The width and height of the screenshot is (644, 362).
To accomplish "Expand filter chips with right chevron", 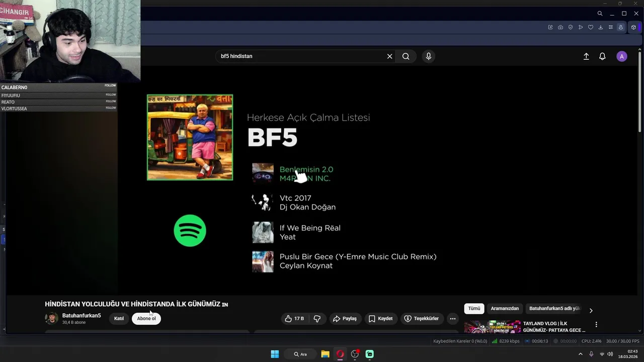I will 591,311.
